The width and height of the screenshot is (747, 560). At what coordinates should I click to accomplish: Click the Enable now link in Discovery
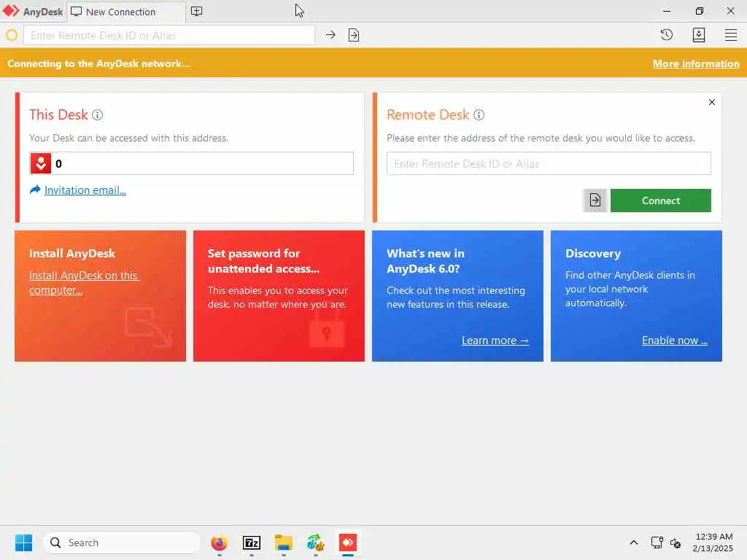click(675, 341)
